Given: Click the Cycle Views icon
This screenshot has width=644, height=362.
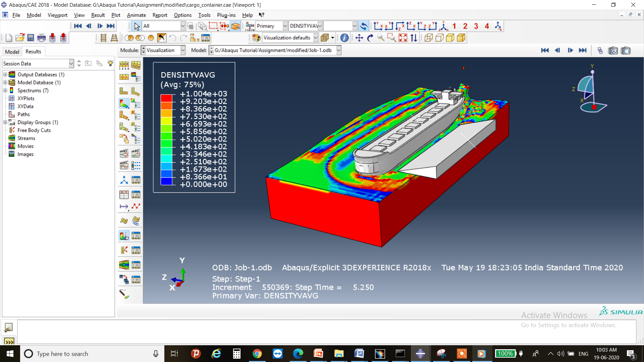Looking at the screenshot, I should coord(414,38).
